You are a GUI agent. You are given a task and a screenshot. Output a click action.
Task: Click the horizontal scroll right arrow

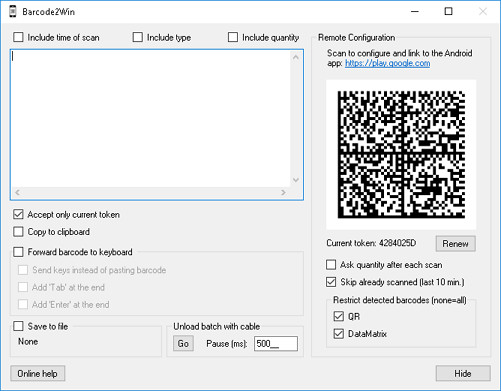click(283, 192)
